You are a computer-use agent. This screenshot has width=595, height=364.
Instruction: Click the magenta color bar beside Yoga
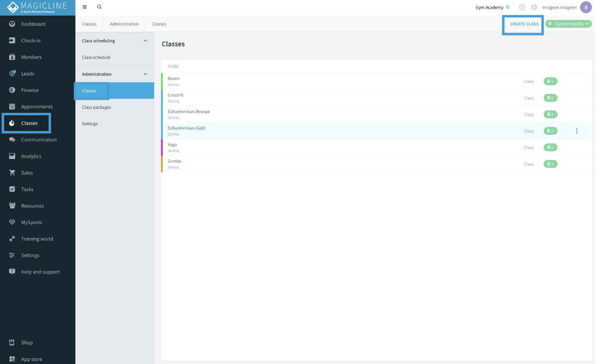tap(162, 147)
